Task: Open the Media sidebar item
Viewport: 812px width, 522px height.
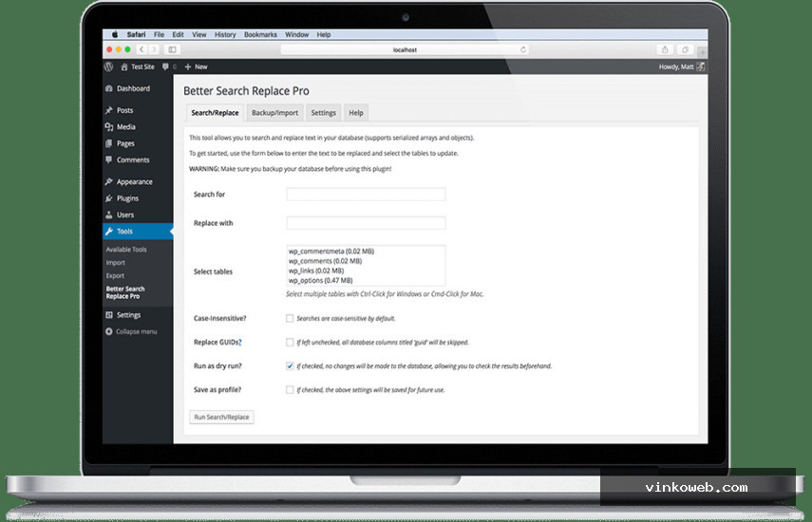Action: (x=138, y=127)
